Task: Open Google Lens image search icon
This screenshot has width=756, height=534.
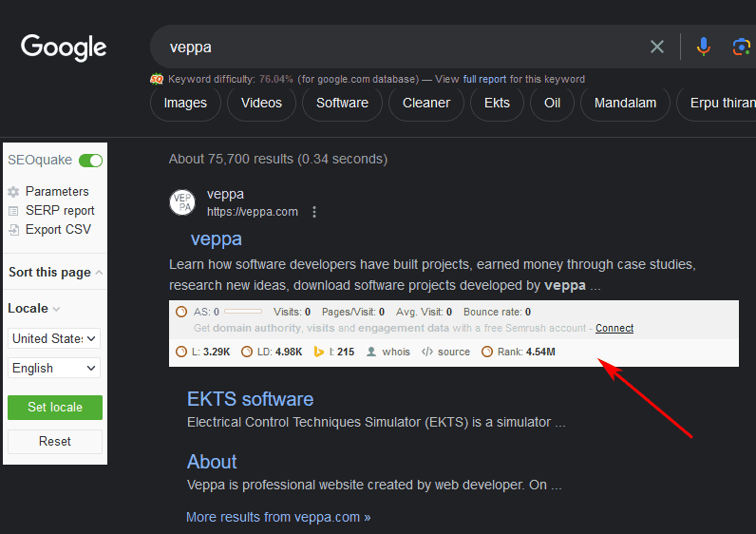Action: (741, 47)
